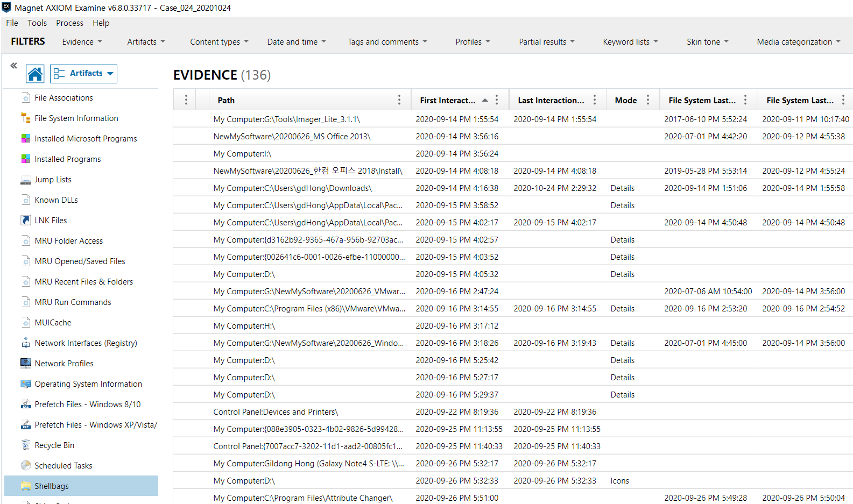Screen dimensions: 853x504
Task: Click the Icons mode cell
Action: (619, 481)
